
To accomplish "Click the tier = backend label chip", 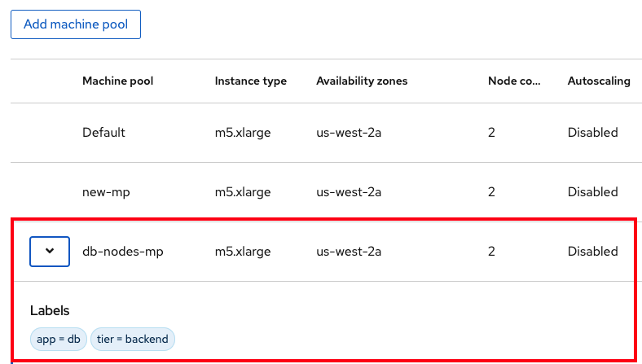I will [133, 339].
